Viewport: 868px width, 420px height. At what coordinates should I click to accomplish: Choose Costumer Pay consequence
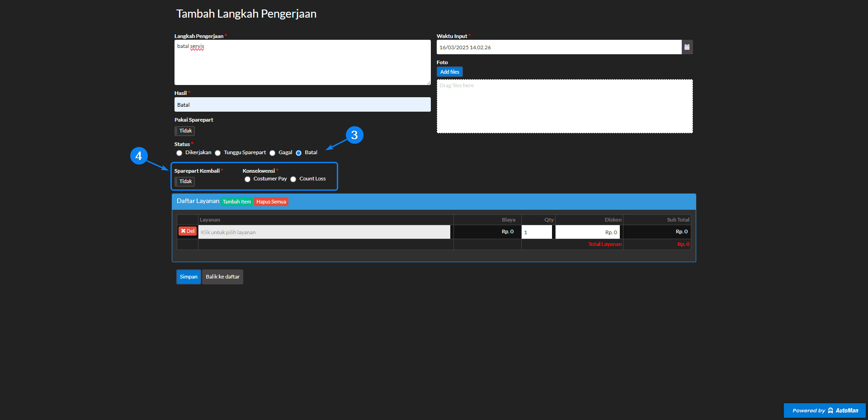[x=248, y=179]
